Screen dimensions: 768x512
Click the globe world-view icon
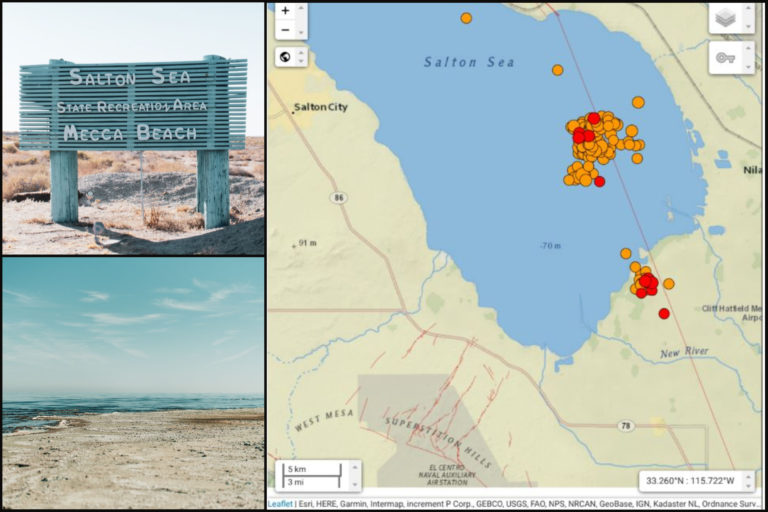(285, 56)
